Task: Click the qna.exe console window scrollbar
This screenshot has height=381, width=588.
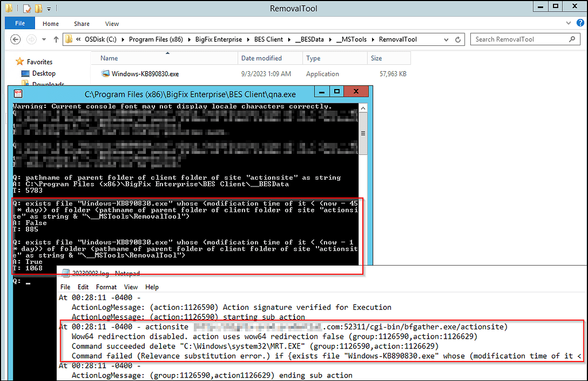Action: (x=363, y=132)
